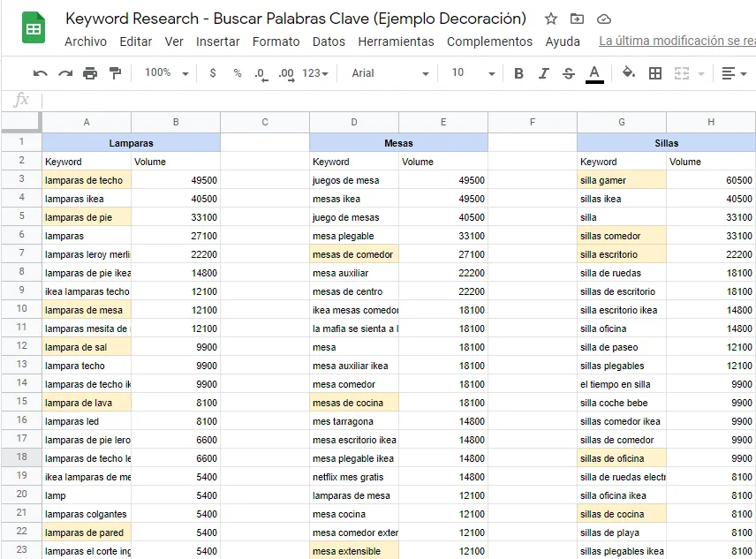Open the text color picker
The image size is (756, 559).
click(x=594, y=73)
